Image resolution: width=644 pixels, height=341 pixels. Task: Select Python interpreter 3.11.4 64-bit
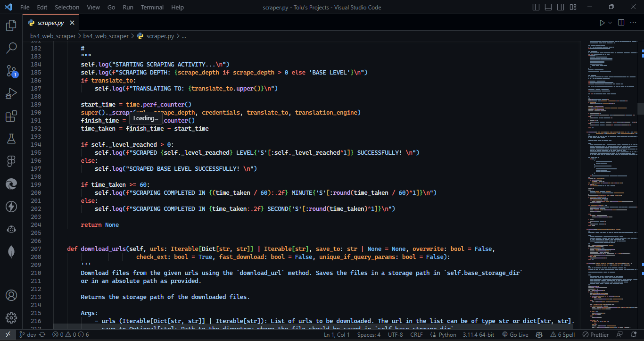(478, 334)
